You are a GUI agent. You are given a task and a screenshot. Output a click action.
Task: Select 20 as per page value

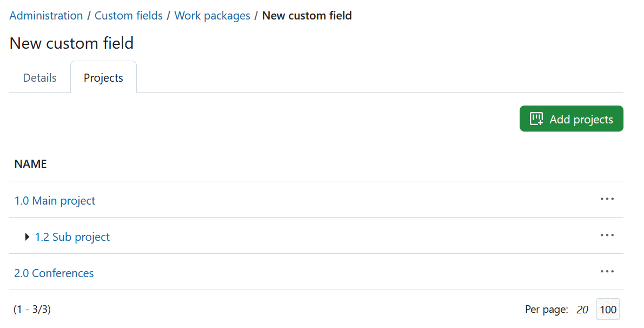(582, 309)
